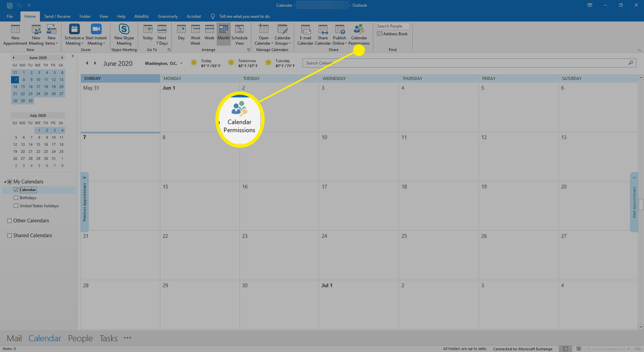Screen dimensions: 644x352
Task: Open more navigation options ellipsis
Action: pyautogui.click(x=127, y=338)
